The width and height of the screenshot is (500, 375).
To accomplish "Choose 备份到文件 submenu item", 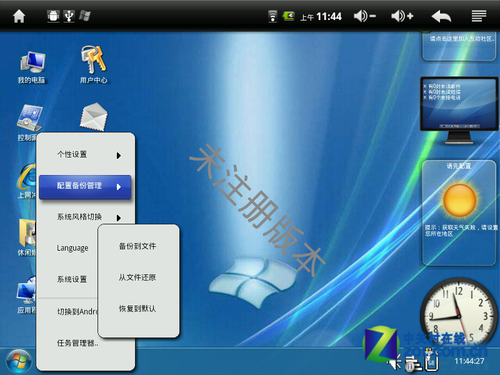I will [137, 246].
